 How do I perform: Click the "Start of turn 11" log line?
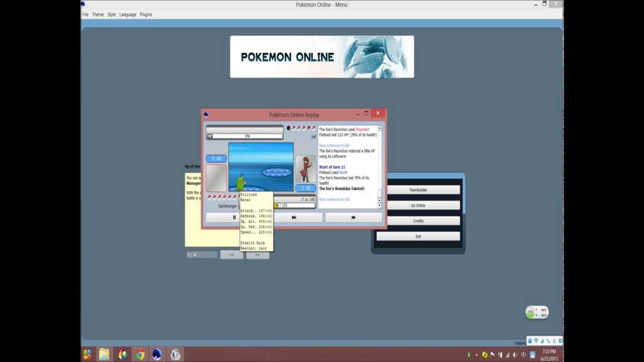[x=332, y=167]
